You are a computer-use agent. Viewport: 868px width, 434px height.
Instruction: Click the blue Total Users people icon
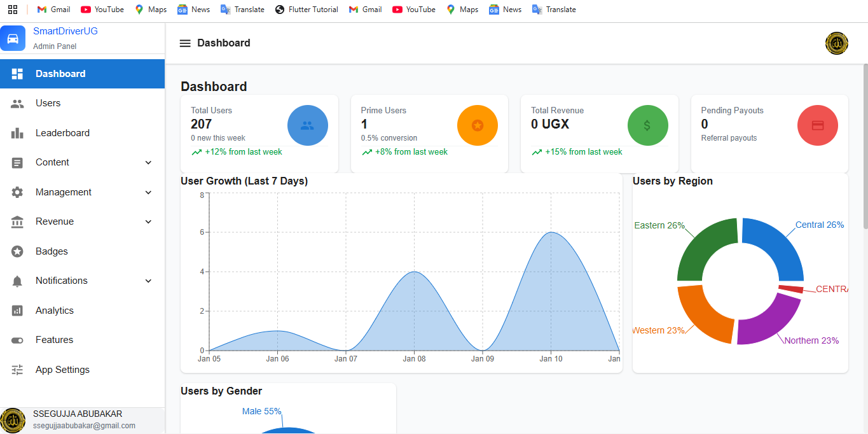pos(308,125)
